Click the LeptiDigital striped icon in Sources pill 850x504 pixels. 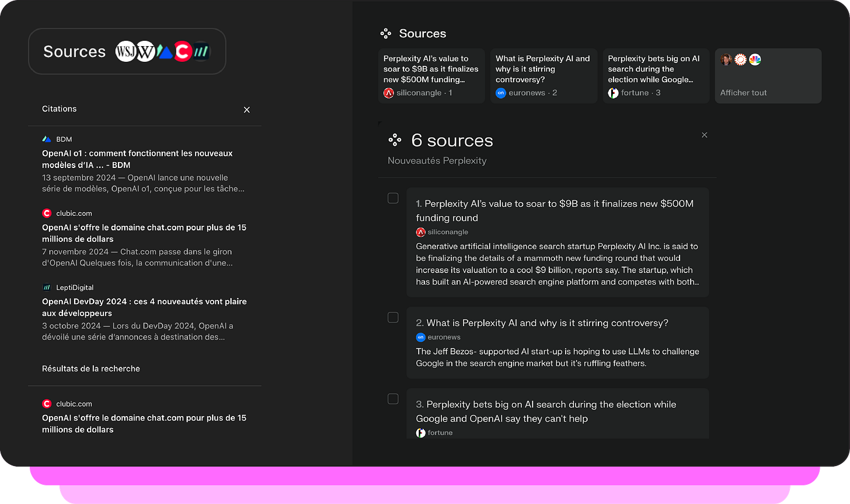coord(201,52)
